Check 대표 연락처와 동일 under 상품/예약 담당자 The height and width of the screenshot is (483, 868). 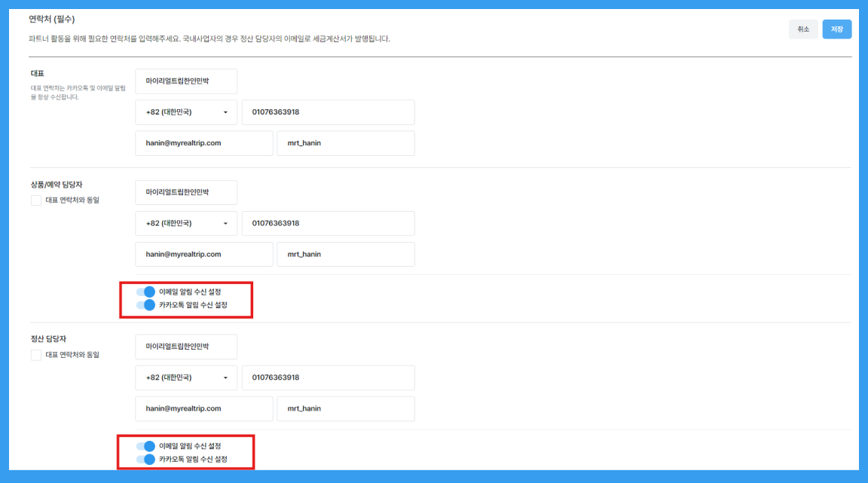[36, 200]
